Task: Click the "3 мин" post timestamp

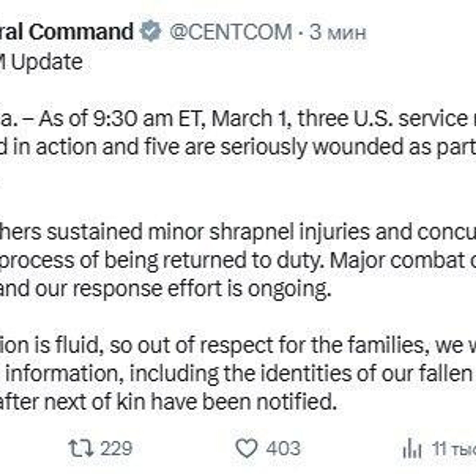Action: [x=338, y=32]
